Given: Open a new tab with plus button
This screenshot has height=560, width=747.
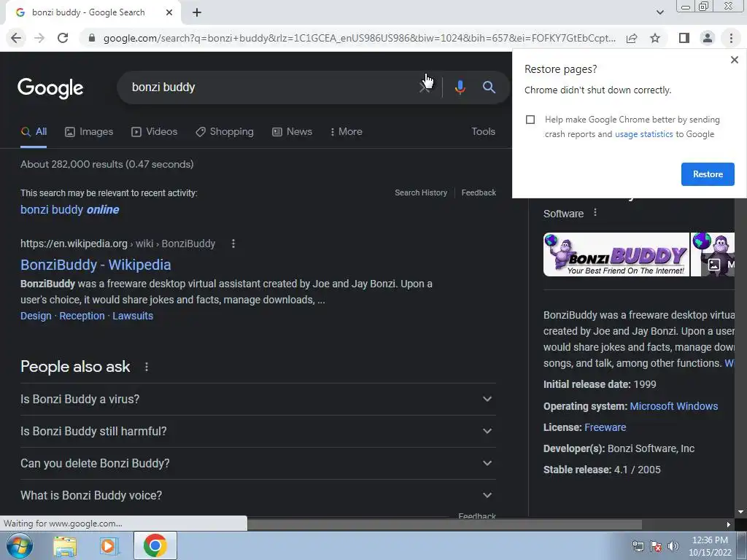Looking at the screenshot, I should (197, 12).
